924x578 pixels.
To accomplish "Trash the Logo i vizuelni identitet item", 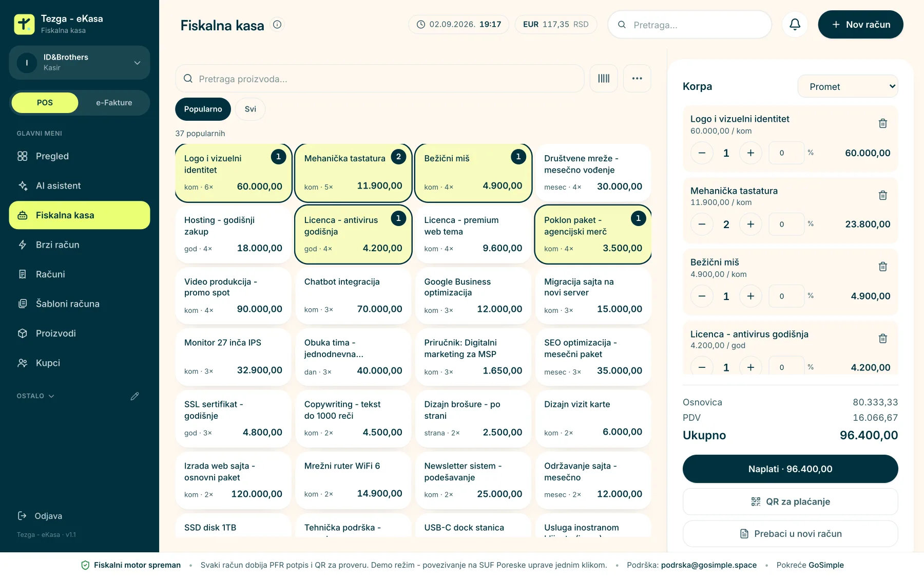I will pos(883,123).
